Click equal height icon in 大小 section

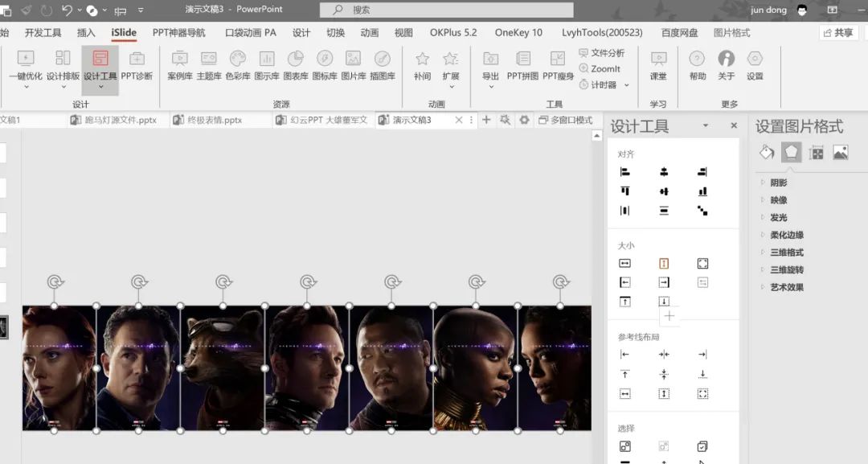pyautogui.click(x=664, y=264)
